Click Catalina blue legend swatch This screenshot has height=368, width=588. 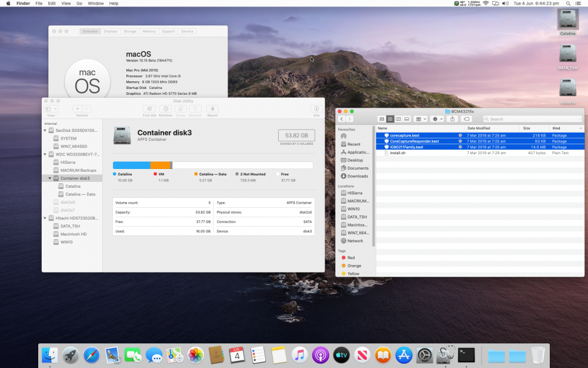coord(115,174)
